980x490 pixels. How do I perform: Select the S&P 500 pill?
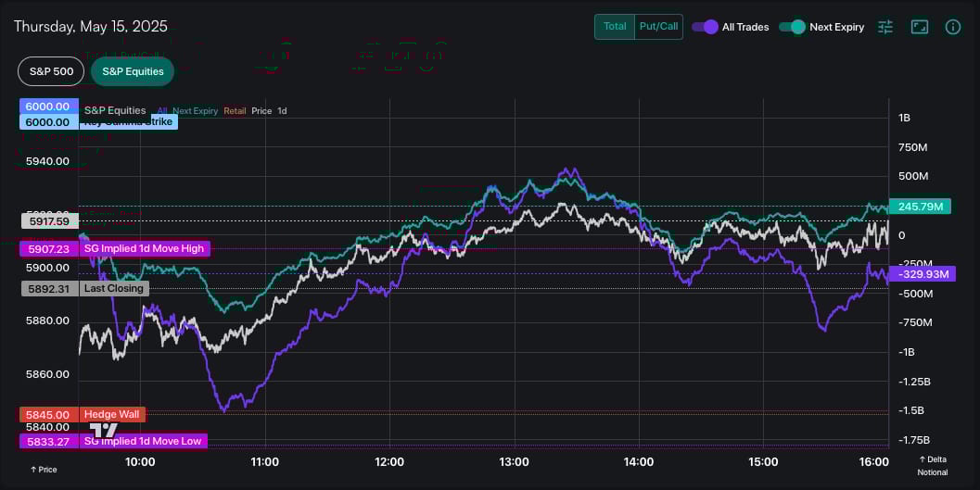point(51,71)
